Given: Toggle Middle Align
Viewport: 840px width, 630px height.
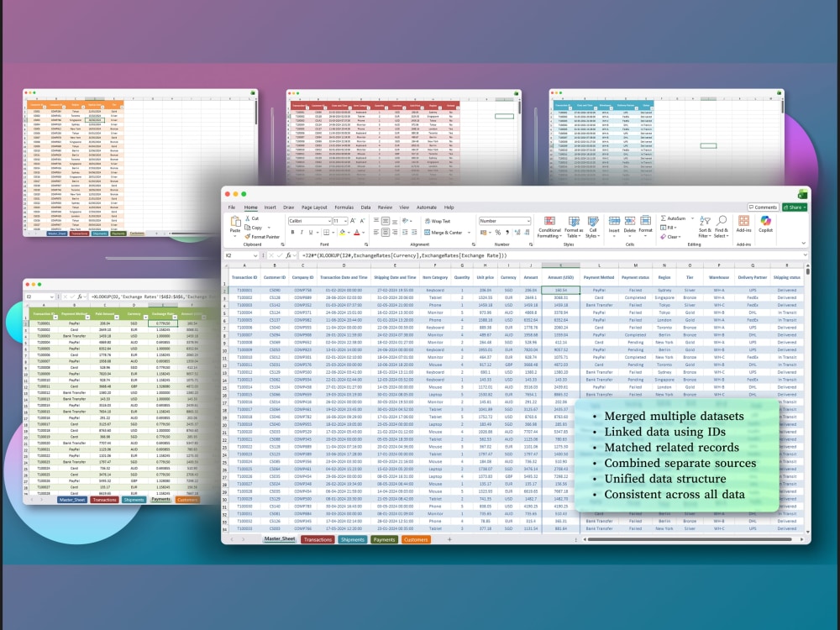Looking at the screenshot, I should pyautogui.click(x=386, y=221).
